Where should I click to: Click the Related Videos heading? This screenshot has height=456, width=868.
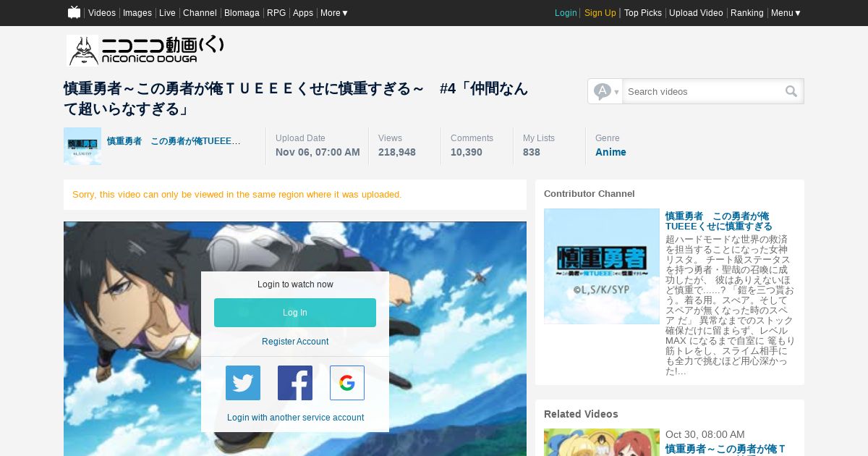(x=581, y=414)
